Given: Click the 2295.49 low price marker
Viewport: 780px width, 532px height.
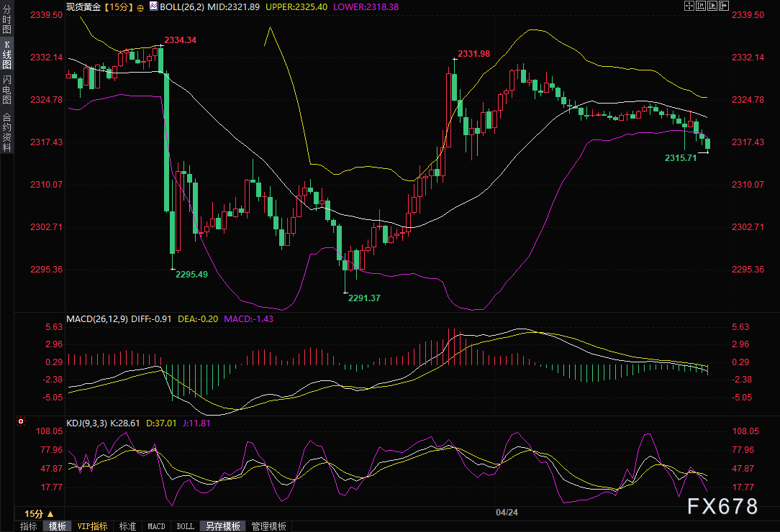Looking at the screenshot, I should pos(191,275).
